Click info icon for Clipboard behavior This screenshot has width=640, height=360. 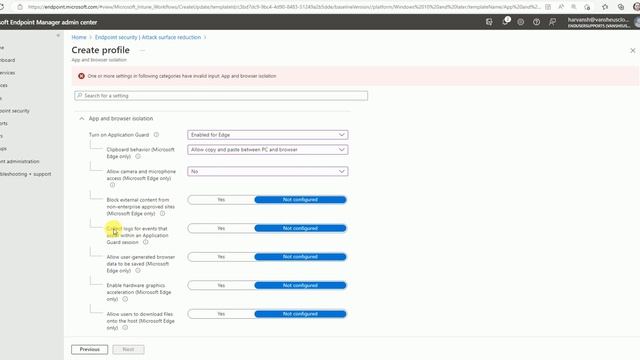[138, 156]
